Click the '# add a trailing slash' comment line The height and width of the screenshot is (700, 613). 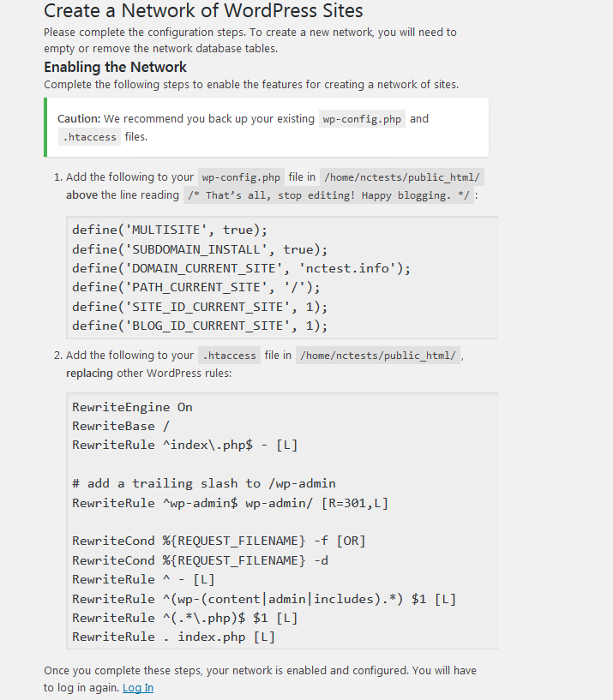(x=204, y=483)
